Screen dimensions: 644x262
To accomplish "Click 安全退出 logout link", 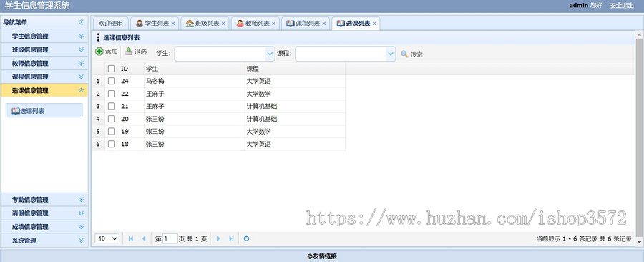I will [x=621, y=6].
